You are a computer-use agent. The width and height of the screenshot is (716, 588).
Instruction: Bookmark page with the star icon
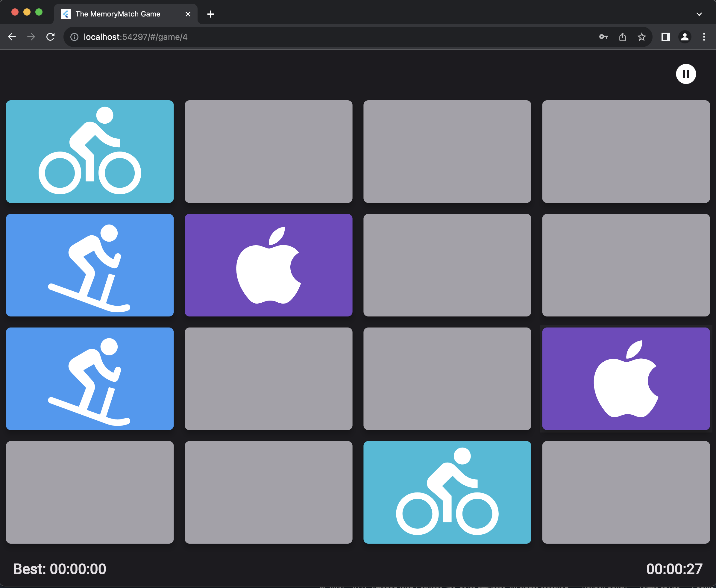pyautogui.click(x=641, y=37)
